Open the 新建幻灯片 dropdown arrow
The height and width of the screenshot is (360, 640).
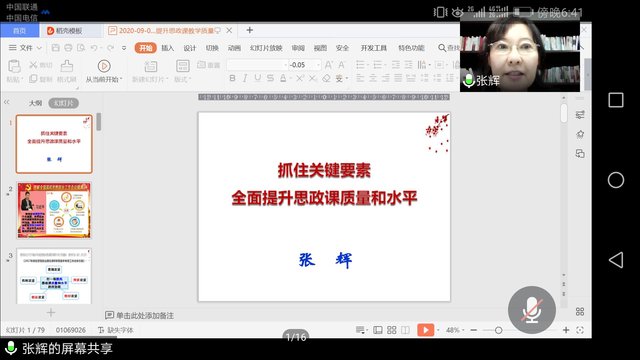[168, 79]
